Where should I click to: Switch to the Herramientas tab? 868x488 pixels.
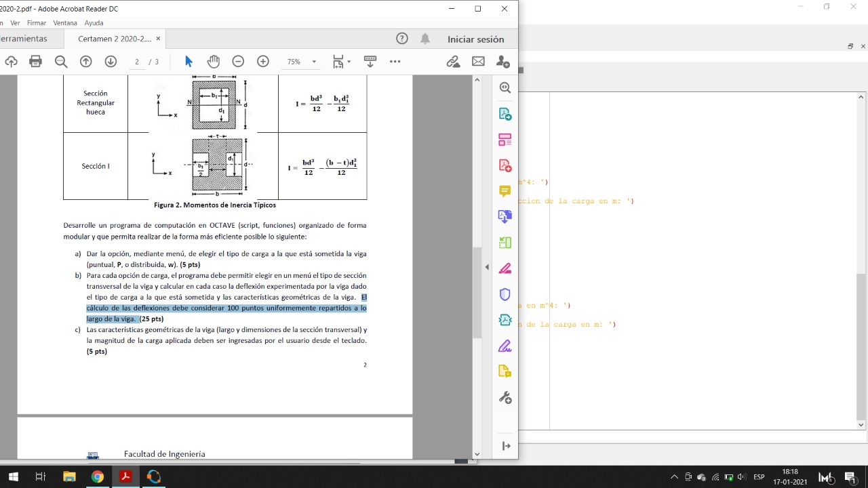24,39
